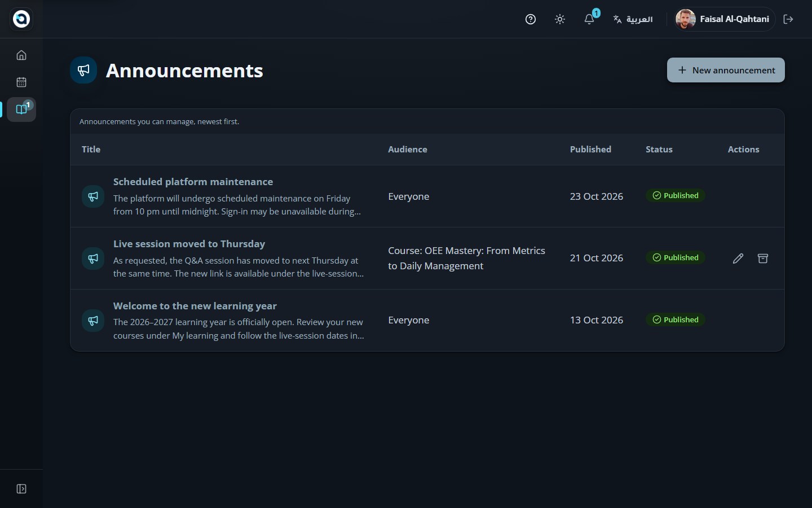Screen dimensions: 812x508
Task: Open Faisal Al-Qahtani profile menu
Action: pos(725,19)
